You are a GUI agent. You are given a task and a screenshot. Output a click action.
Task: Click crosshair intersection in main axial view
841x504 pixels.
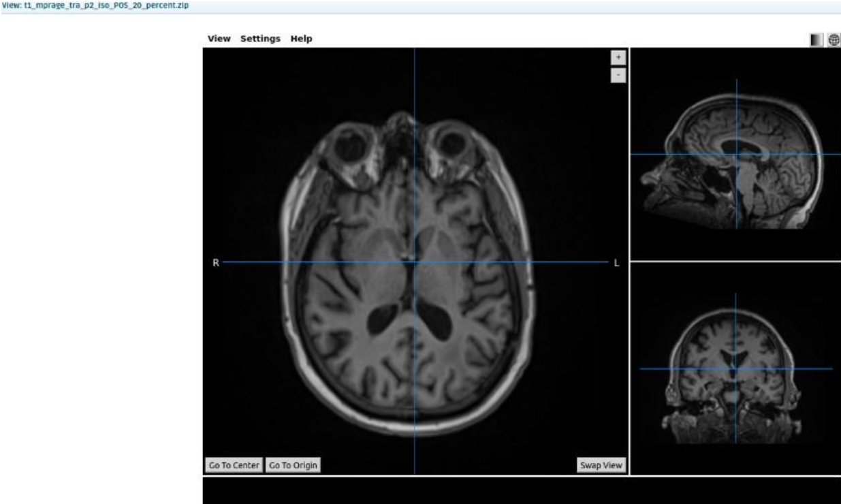[x=414, y=262]
